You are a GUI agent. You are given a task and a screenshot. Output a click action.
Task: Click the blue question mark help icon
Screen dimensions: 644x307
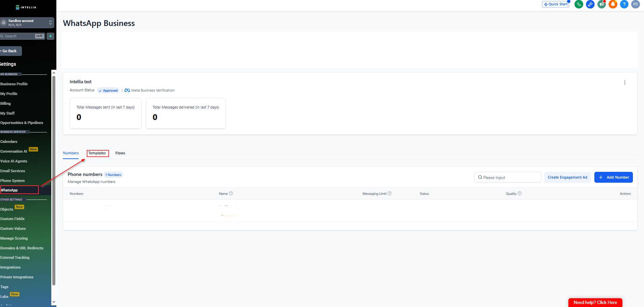(624, 4)
